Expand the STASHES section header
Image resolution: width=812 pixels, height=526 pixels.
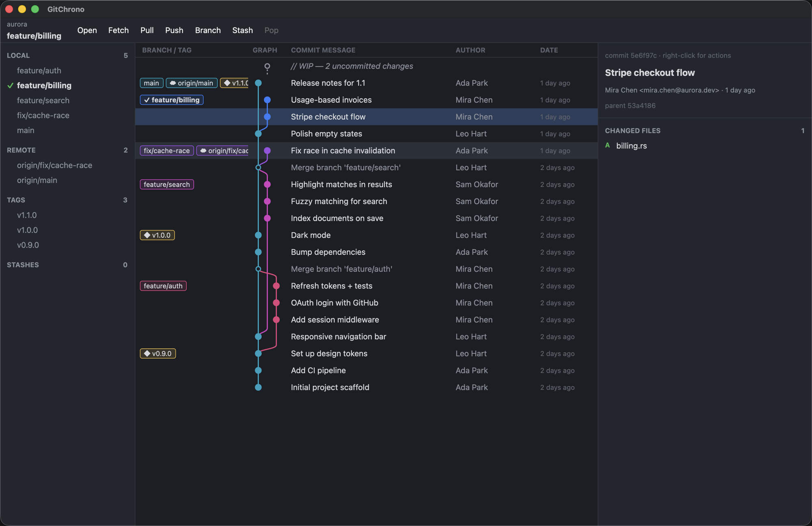(x=67, y=265)
